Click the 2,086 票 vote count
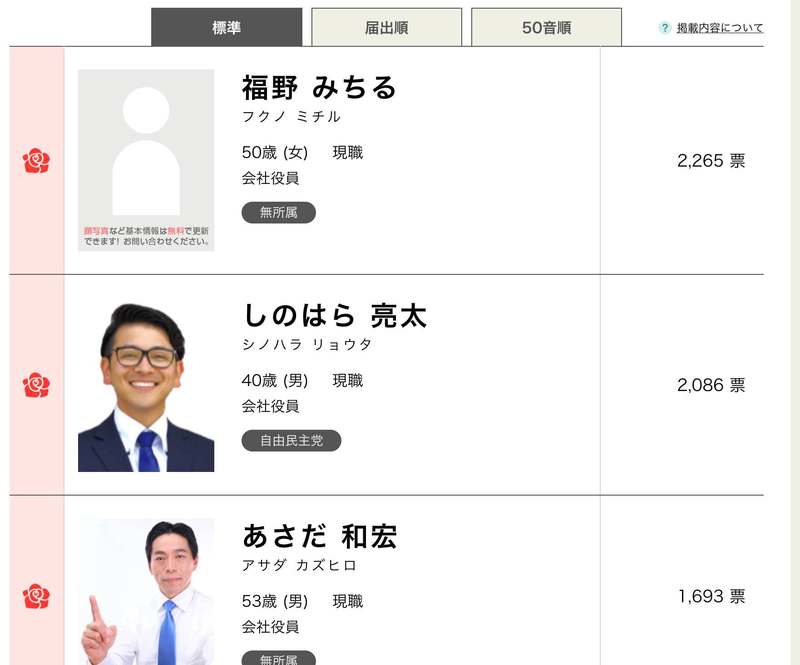The image size is (800, 665). 711,385
